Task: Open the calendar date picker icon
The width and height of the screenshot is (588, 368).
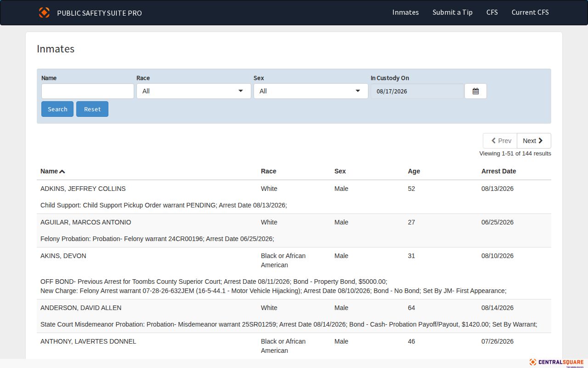Action: pos(475,91)
